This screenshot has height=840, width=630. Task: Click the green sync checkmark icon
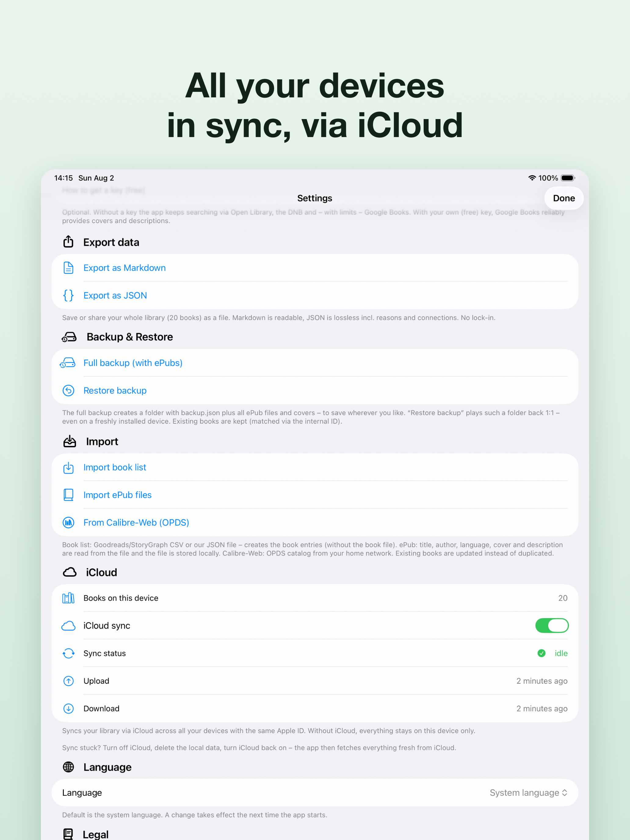[541, 653]
